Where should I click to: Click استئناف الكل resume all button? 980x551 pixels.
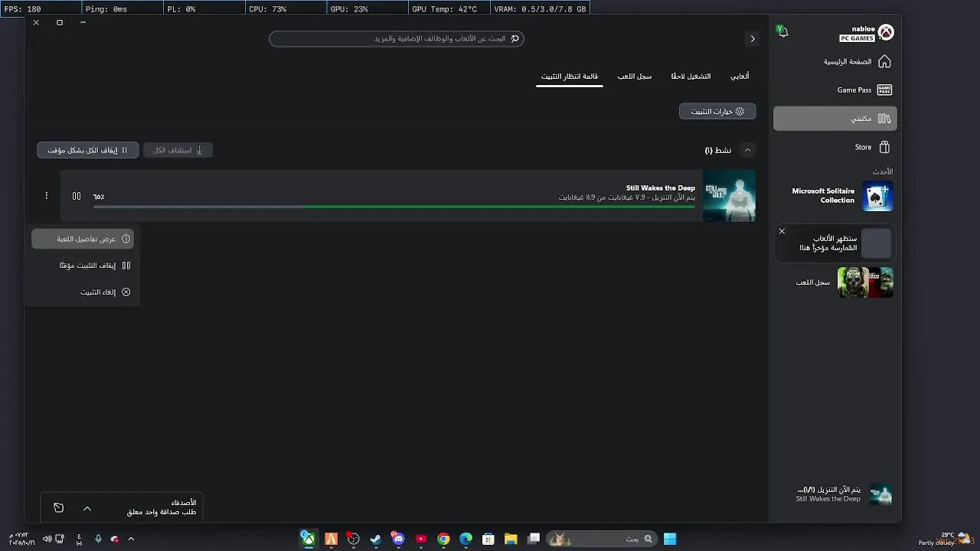coord(178,150)
